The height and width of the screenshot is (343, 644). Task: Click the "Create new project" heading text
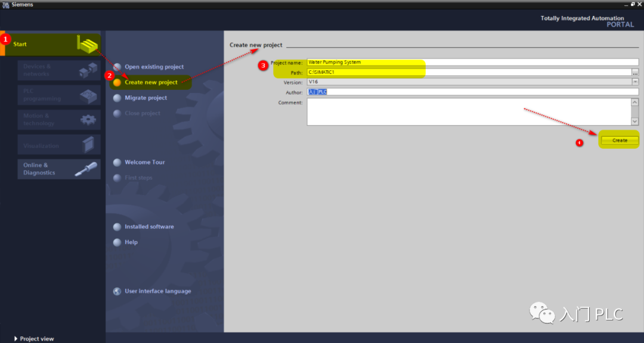[x=256, y=45]
